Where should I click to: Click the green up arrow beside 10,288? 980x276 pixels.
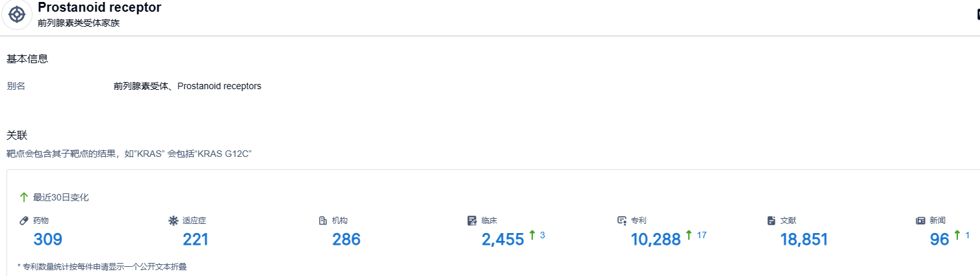[689, 236]
